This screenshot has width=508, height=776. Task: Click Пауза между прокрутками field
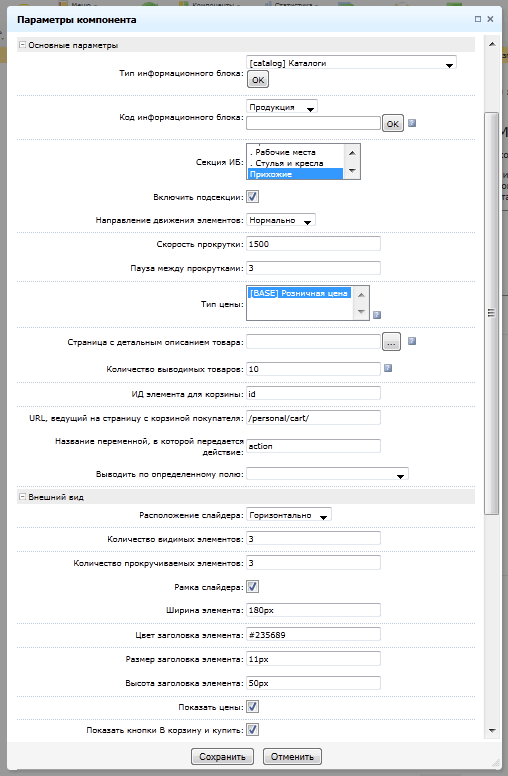click(313, 268)
